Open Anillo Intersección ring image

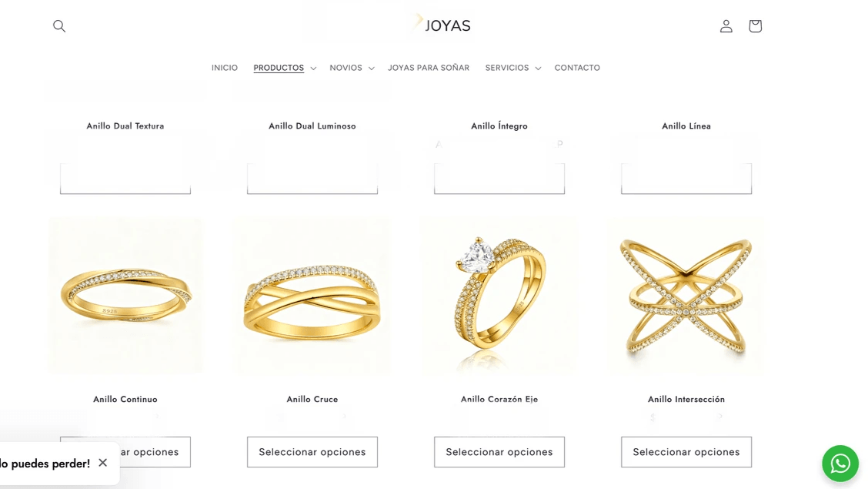tap(686, 296)
